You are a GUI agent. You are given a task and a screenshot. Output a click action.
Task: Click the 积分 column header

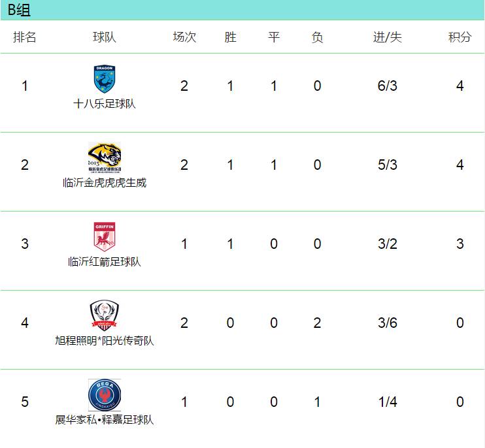pyautogui.click(x=460, y=37)
